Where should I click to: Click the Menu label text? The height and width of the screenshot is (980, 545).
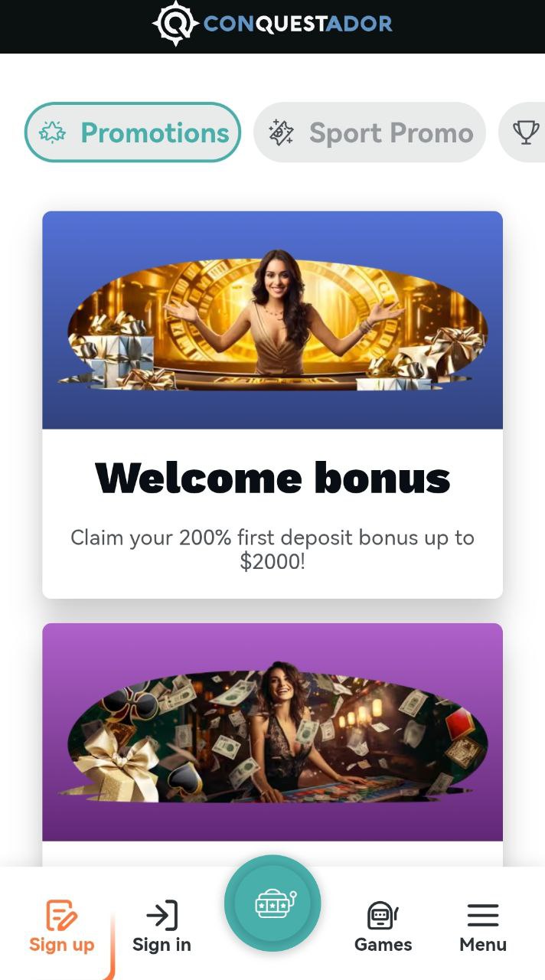483,945
